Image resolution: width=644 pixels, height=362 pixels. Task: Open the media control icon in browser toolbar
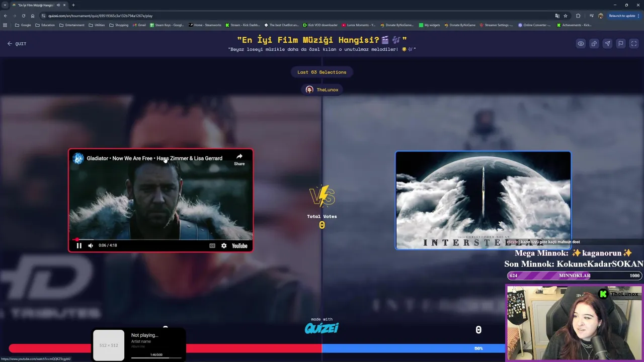591,16
